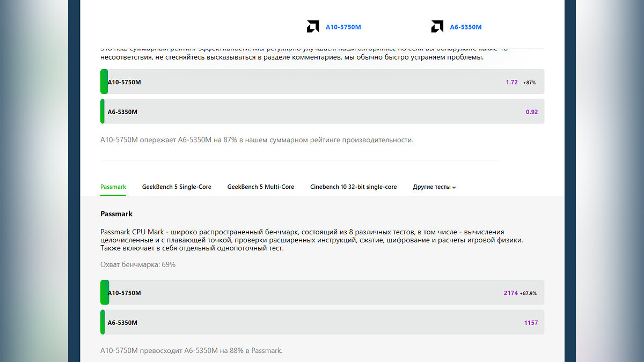Click the Охват бенчмарка 69% text
This screenshot has height=362, width=644.
click(x=138, y=265)
